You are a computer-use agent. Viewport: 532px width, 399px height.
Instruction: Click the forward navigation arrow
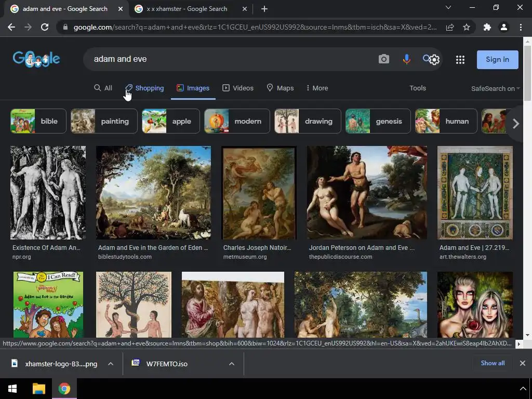28,27
